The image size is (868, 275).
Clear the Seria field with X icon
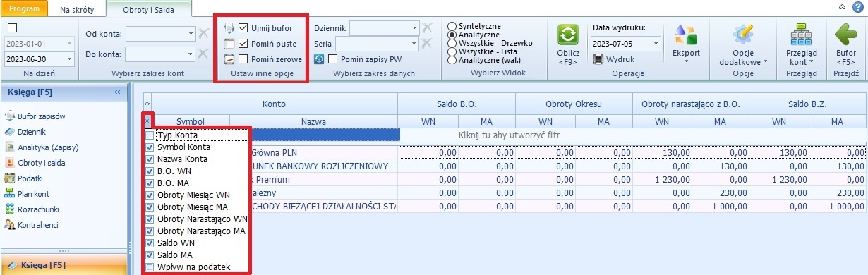[x=427, y=43]
